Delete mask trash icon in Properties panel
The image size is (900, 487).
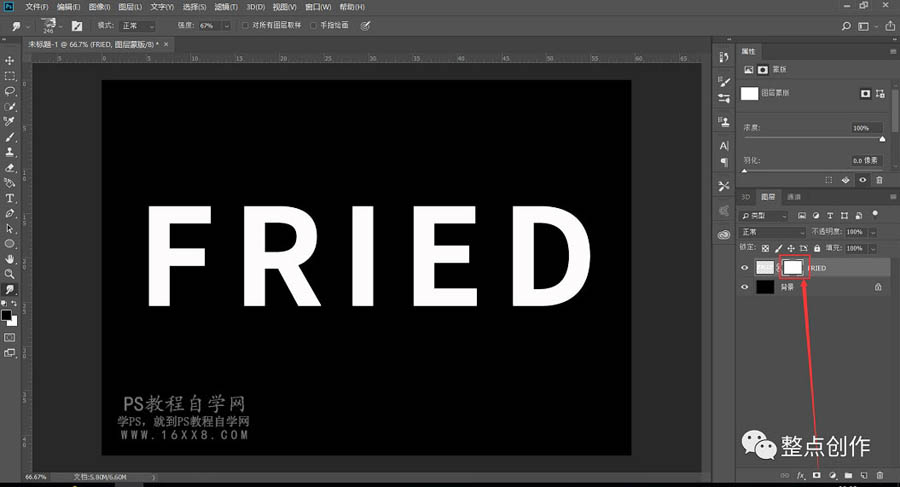tap(879, 180)
